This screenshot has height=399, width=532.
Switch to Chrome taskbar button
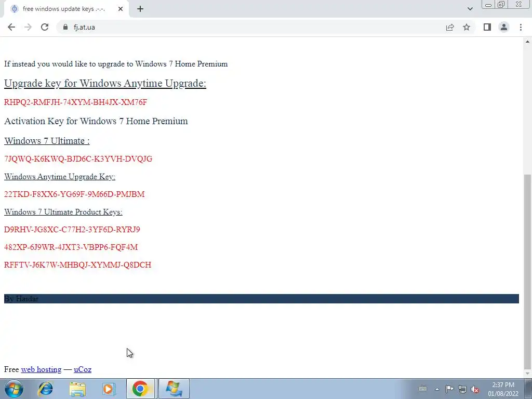[x=140, y=389]
